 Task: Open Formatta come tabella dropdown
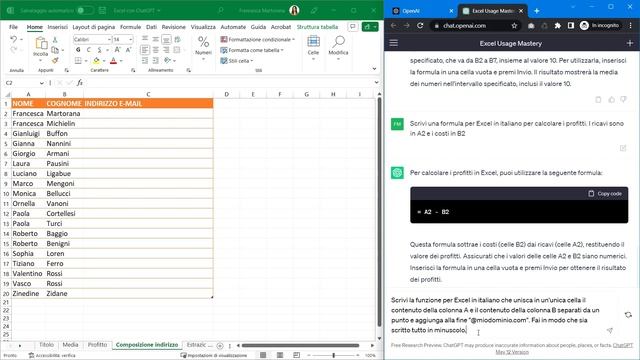pos(252,50)
